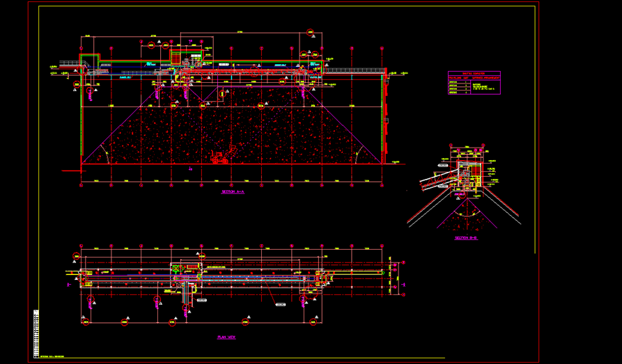Select the wheel loader symbol on stockpile floor
This screenshot has height=364, width=622.
click(221, 158)
